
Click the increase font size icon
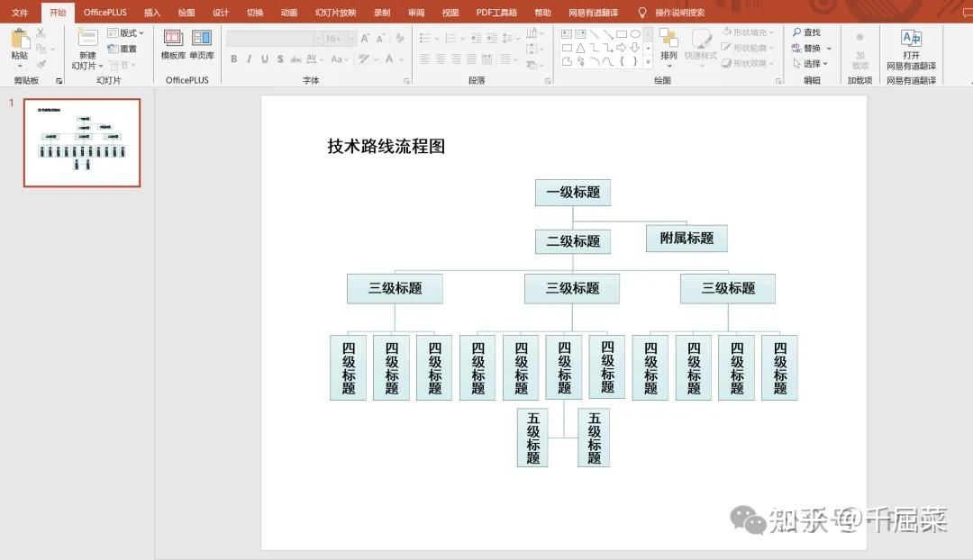[366, 39]
